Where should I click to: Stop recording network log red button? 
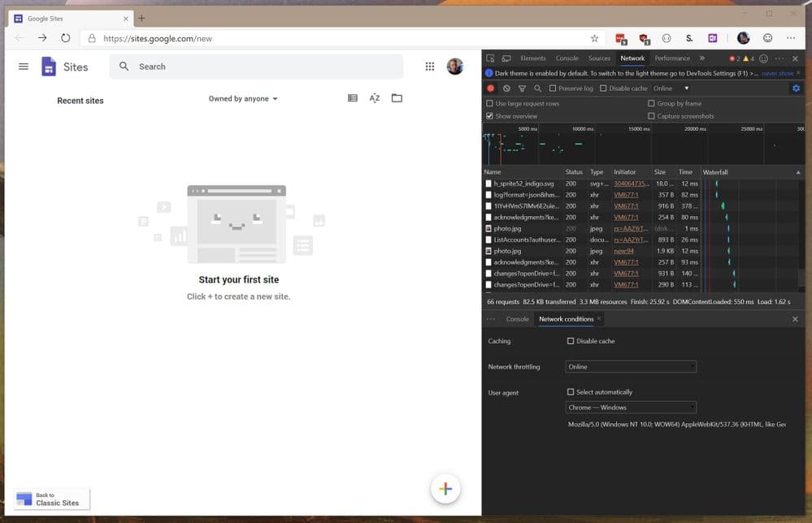[x=490, y=89]
